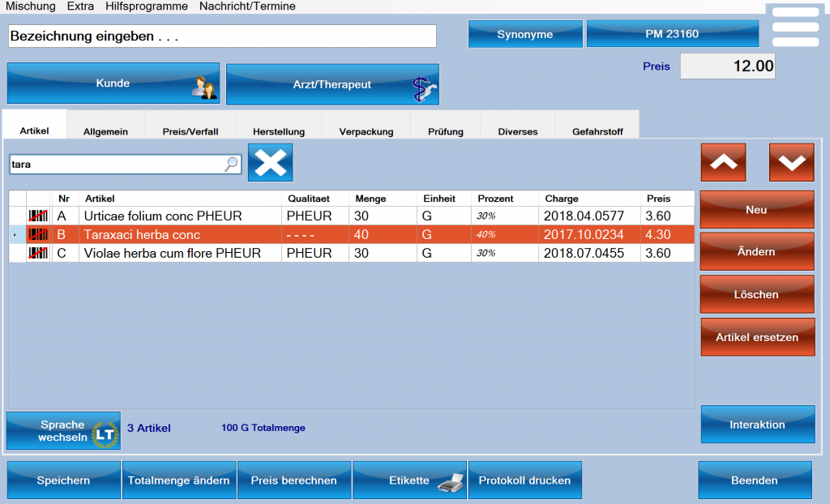
Task: Move selection down with the down arrow
Action: coord(791,162)
